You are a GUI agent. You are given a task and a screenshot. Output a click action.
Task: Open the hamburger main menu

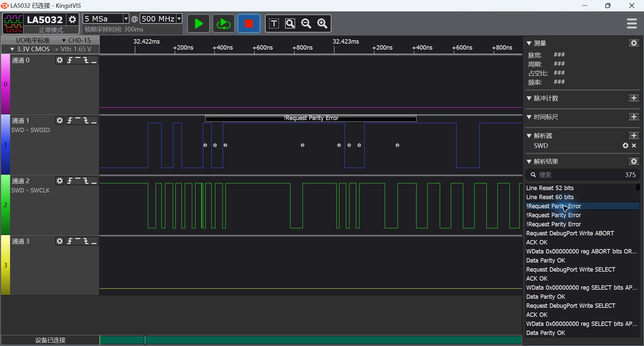[x=632, y=23]
